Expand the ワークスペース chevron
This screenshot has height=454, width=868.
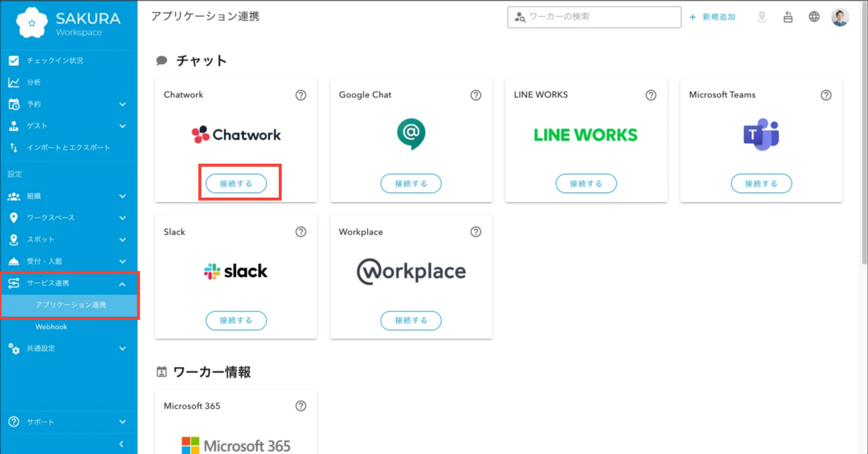[123, 218]
